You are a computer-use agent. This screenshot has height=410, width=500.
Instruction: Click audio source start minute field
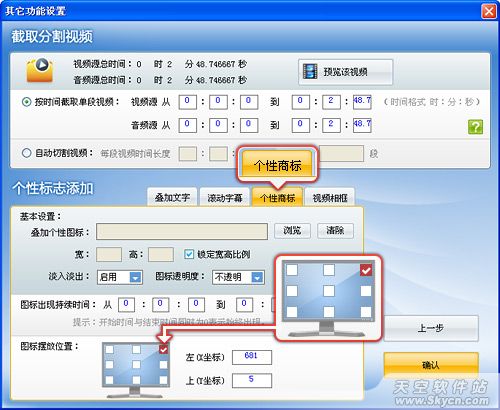click(x=218, y=125)
